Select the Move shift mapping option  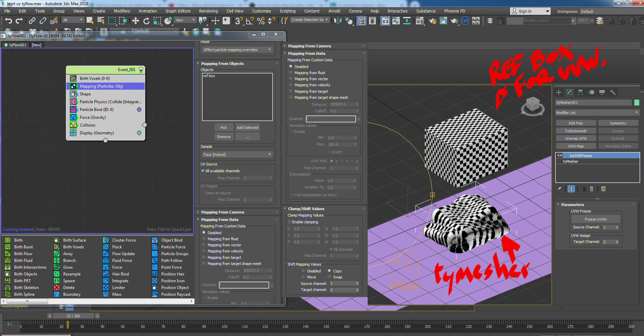(303, 277)
